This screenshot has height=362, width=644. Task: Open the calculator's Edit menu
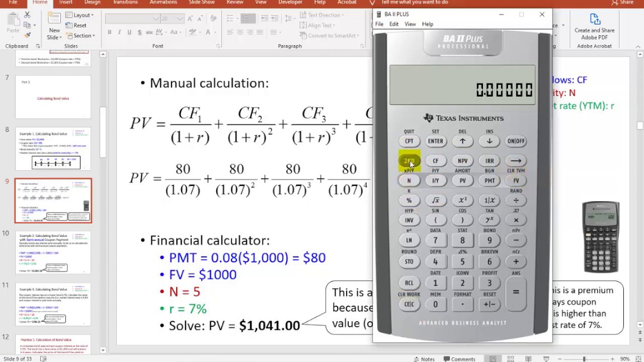(x=394, y=24)
